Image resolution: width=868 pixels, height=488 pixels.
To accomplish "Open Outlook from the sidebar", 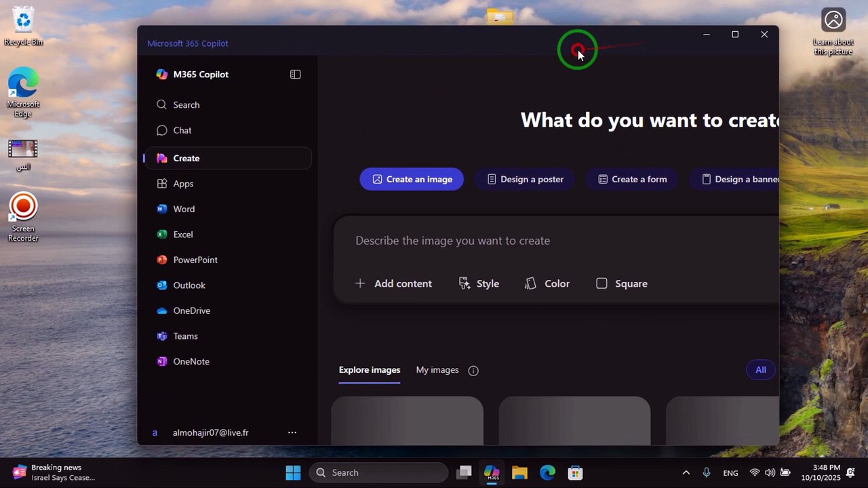I will click(x=227, y=285).
